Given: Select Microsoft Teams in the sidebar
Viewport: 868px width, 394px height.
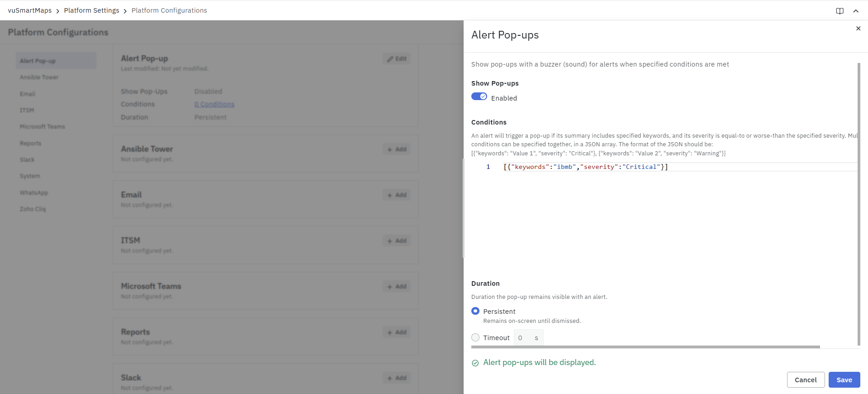Looking at the screenshot, I should tap(43, 127).
